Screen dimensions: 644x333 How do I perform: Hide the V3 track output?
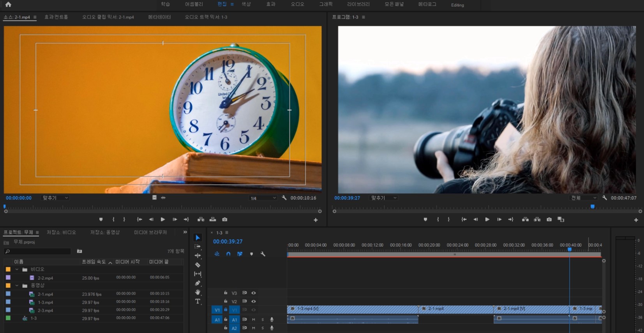tap(254, 293)
